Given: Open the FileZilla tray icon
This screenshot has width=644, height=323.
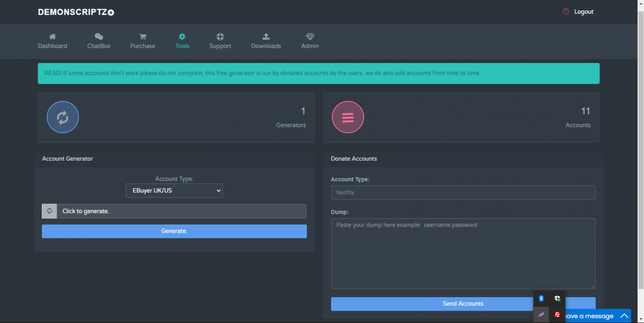Looking at the screenshot, I should 558,314.
